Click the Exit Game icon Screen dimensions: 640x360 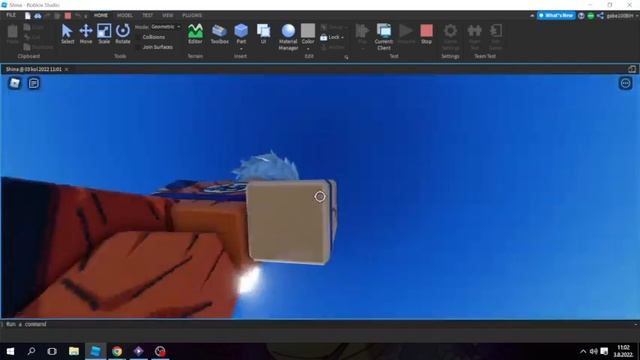[496, 37]
